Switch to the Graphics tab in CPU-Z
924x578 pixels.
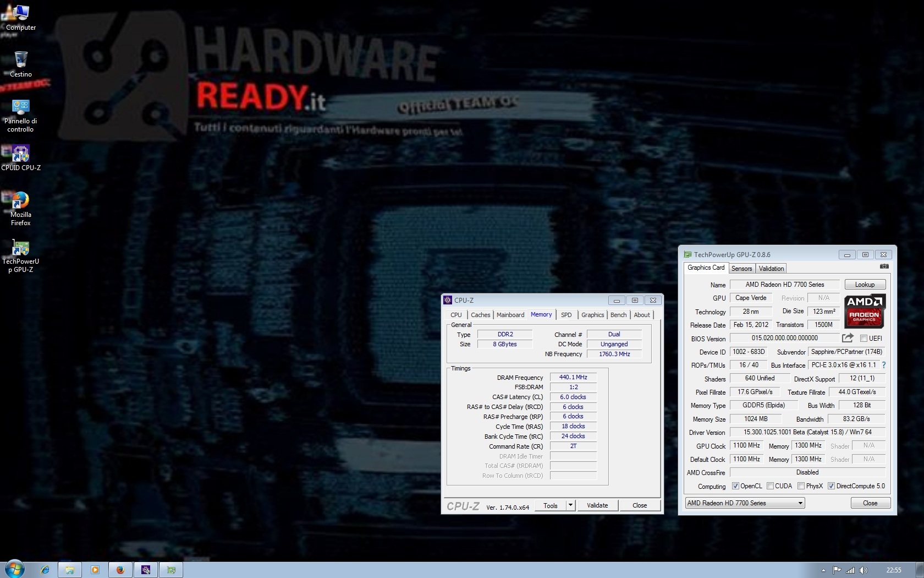click(592, 315)
